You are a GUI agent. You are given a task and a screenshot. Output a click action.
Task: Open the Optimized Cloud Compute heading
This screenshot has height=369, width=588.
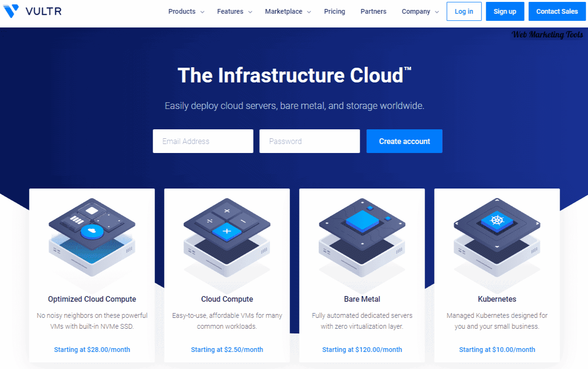(92, 299)
